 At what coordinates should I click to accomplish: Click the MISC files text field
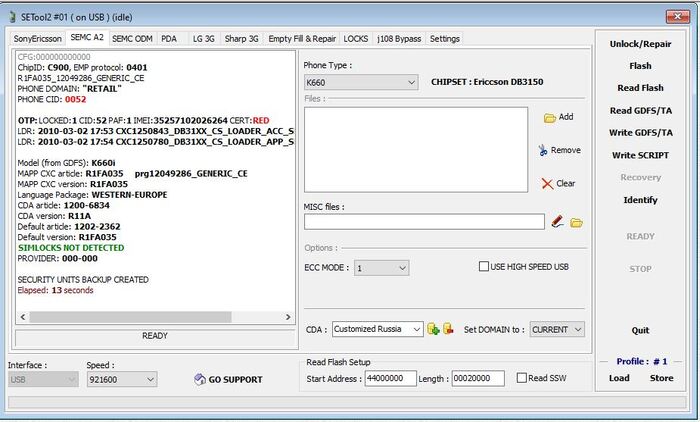(x=424, y=221)
